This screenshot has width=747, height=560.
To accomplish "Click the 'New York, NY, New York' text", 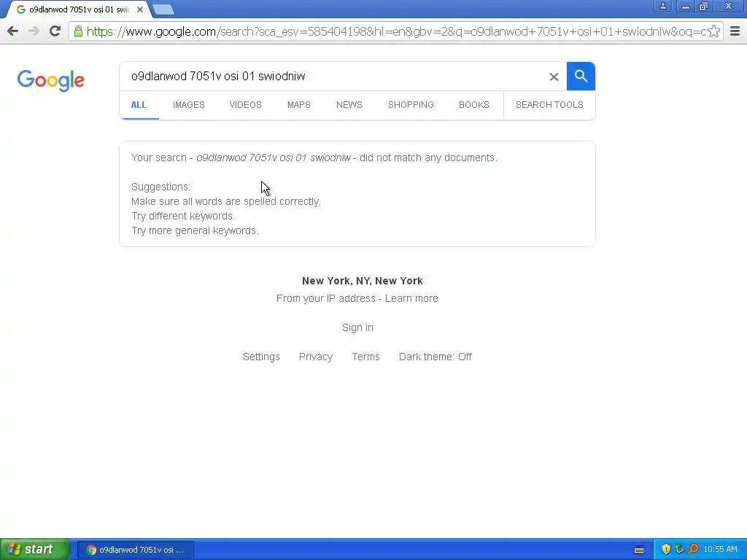I will tap(362, 281).
